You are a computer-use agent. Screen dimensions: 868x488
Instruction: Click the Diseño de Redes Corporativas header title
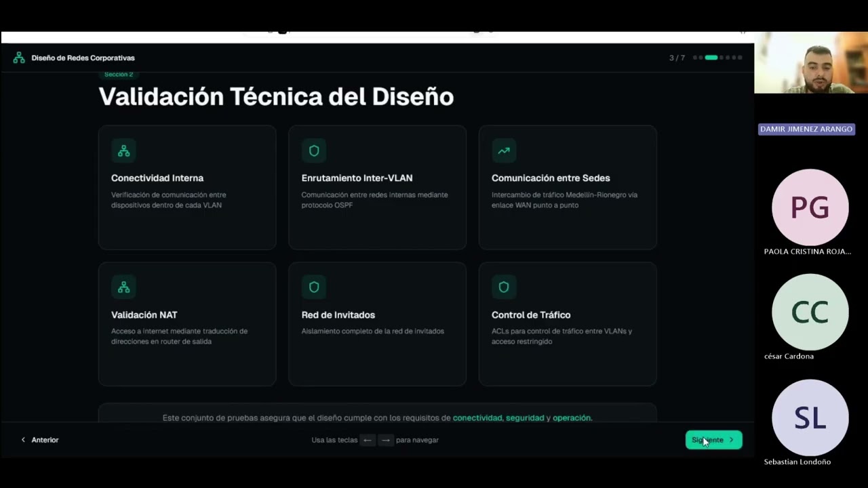(83, 58)
